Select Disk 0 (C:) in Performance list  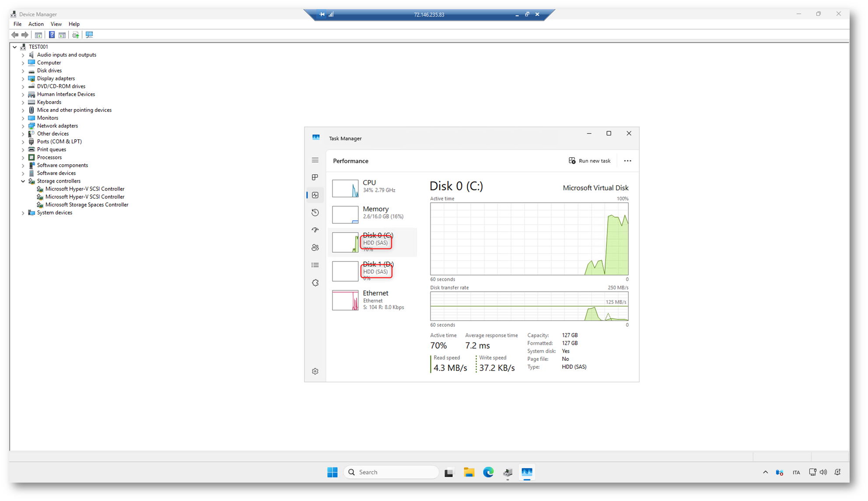[x=372, y=242]
